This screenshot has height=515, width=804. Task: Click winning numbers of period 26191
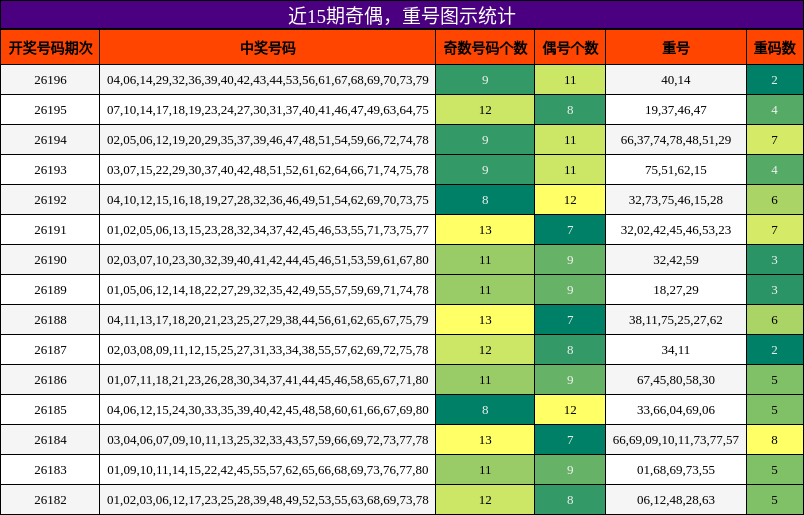point(268,230)
